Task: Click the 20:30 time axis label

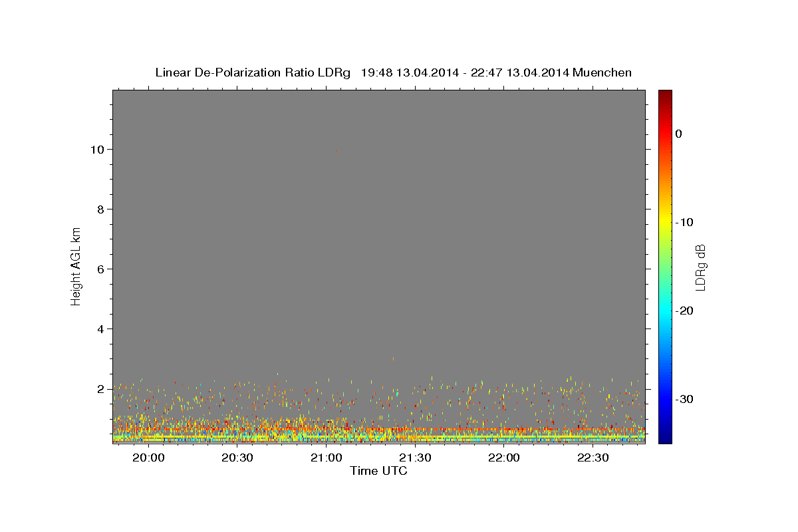Action: [x=237, y=458]
